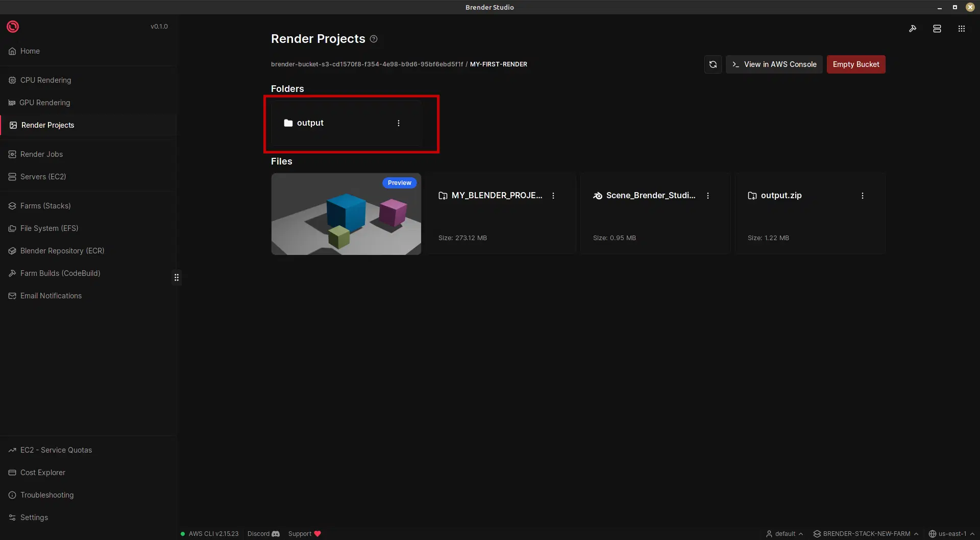Open the three-dot menu on output.zip

pyautogui.click(x=862, y=195)
